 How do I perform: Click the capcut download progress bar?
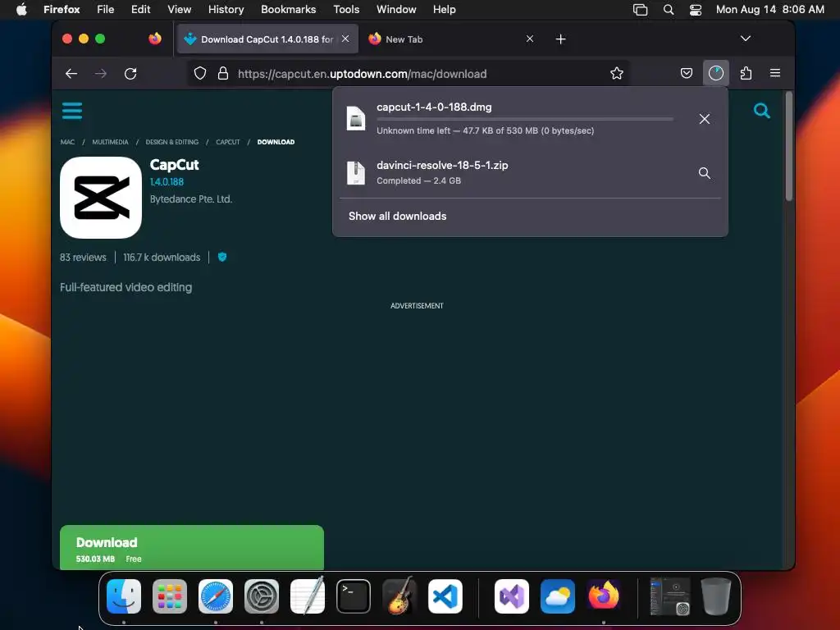click(x=524, y=119)
